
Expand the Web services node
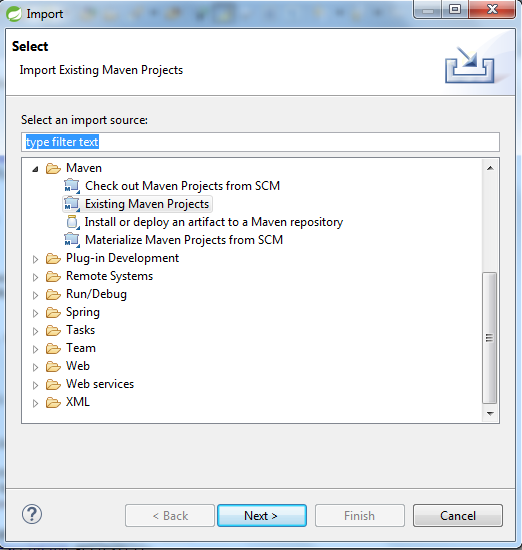point(35,385)
